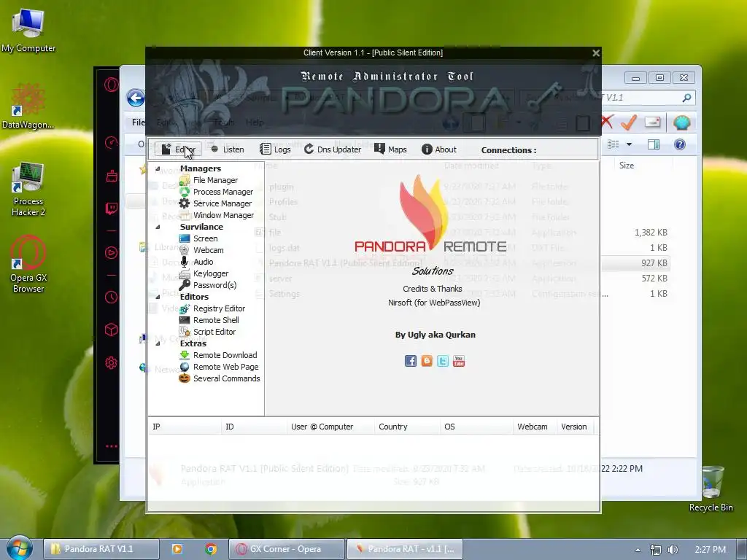
Task: Collapse the Managers tree group
Action: coord(158,168)
